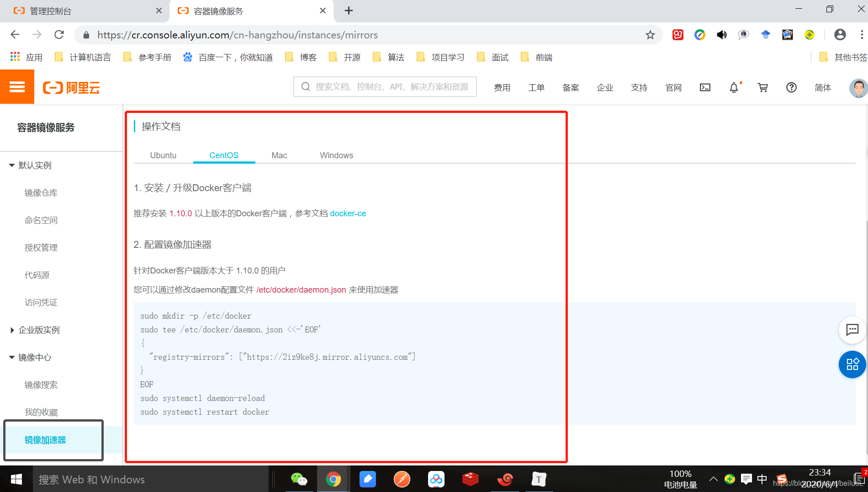Go to 命名空间 in sidebar
The height and width of the screenshot is (492, 868).
coord(41,220)
